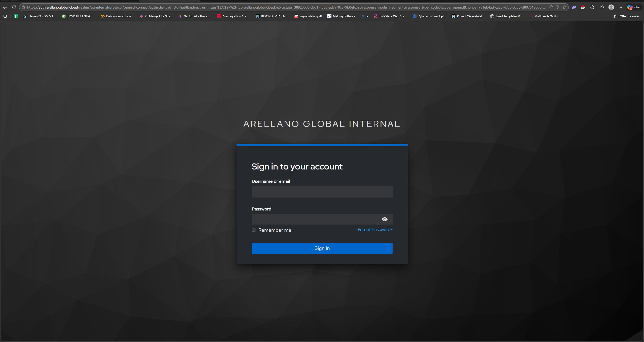This screenshot has width=644, height=342.
Task: Open the wqu-catalog.pdf bookmark
Action: coord(308,16)
